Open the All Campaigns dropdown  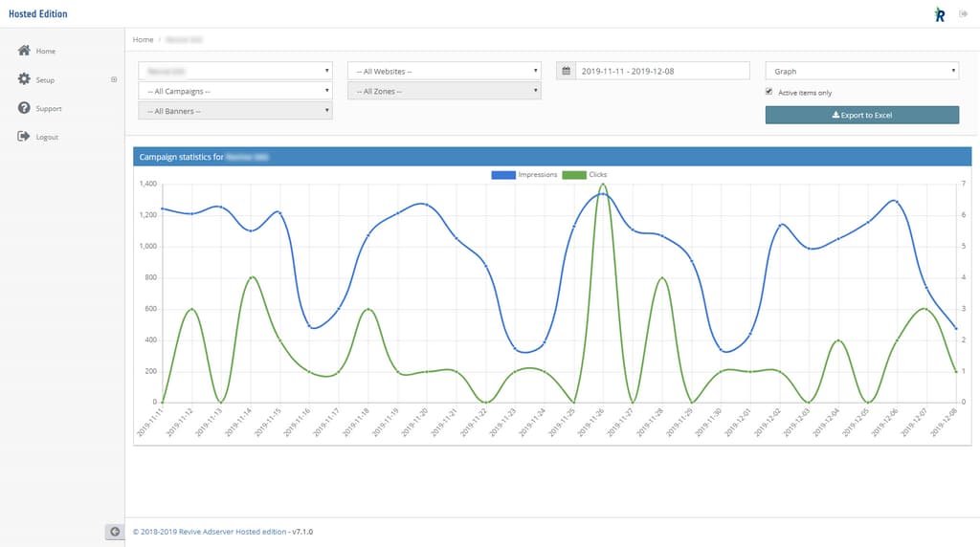[235, 91]
